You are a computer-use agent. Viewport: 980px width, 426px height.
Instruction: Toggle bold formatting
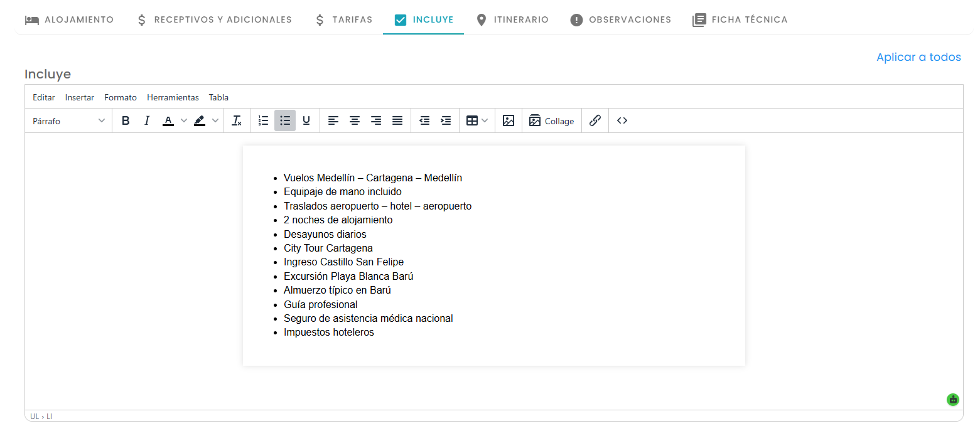coord(126,120)
